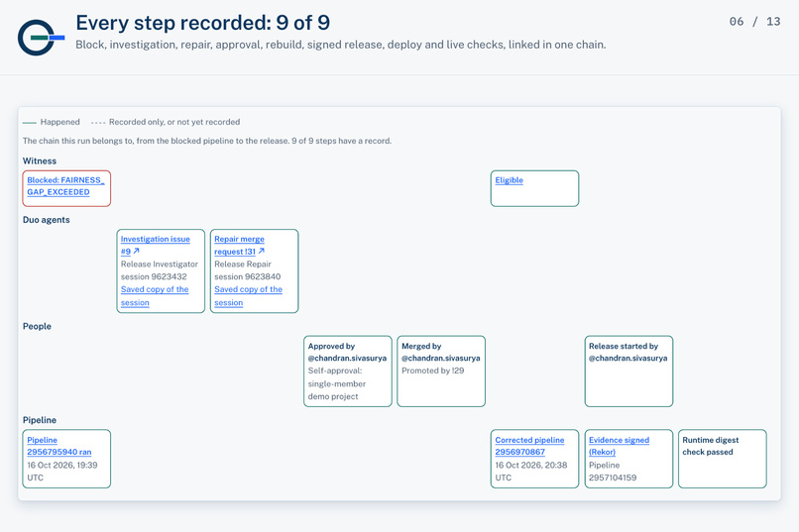Open Repair merge request !31 link

tap(239, 245)
